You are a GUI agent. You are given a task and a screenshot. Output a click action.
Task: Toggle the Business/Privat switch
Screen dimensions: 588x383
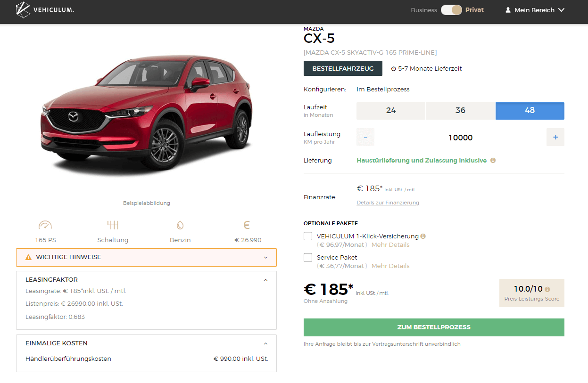(451, 10)
